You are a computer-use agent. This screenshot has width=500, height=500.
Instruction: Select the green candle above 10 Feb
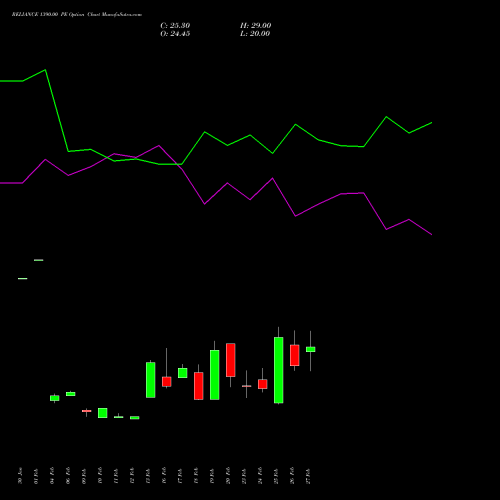pos(103,413)
